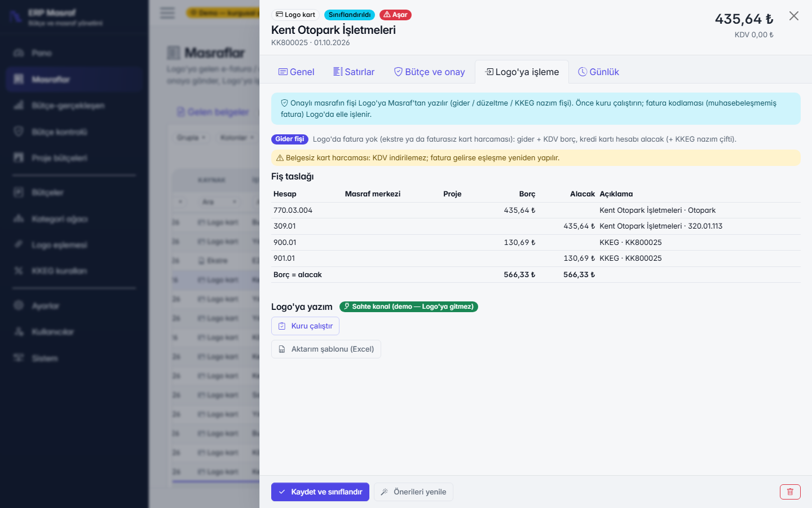Image resolution: width=812 pixels, height=508 pixels.
Task: Click the document icon on Aktarım şablonu button
Action: pyautogui.click(x=281, y=349)
